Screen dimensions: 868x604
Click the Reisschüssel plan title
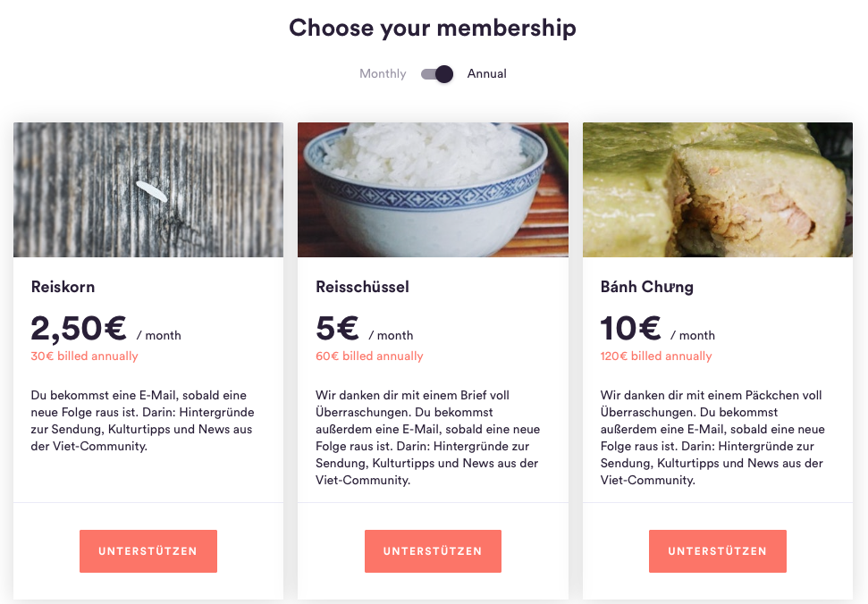[363, 287]
